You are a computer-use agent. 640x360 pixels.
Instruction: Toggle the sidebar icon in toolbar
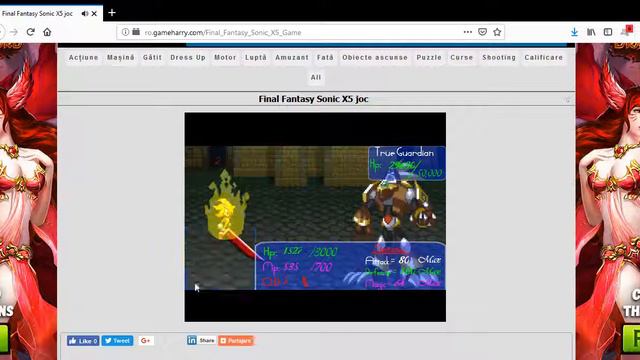tap(608, 32)
